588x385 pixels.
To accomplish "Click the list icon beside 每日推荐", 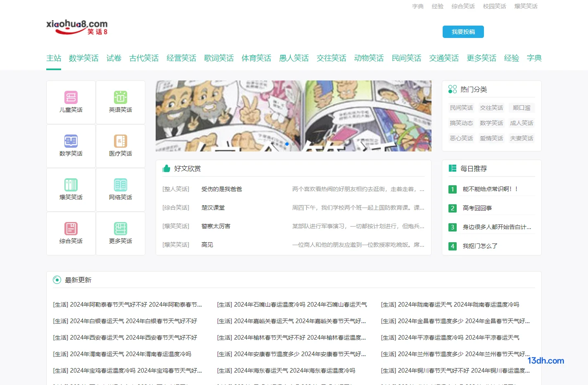I will coord(453,168).
